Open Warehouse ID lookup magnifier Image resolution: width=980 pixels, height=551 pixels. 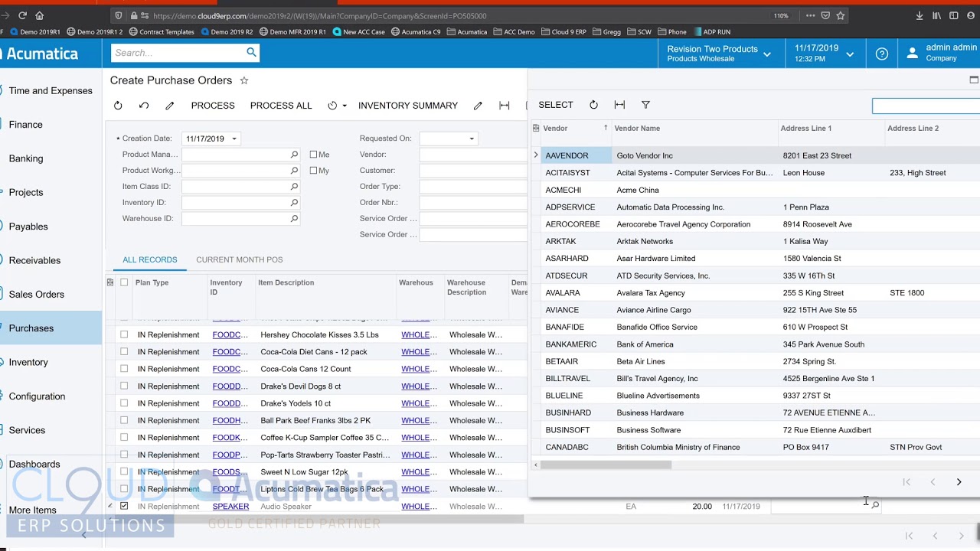(x=294, y=219)
